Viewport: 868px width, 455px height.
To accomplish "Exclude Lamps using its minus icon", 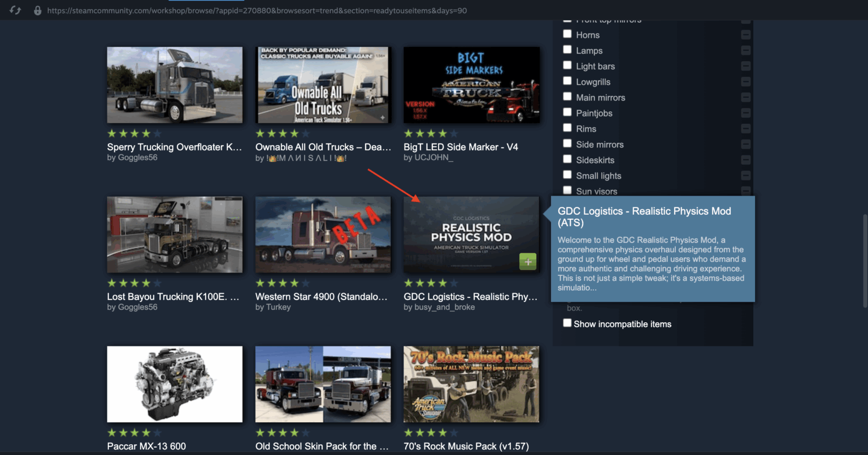I will (x=745, y=50).
